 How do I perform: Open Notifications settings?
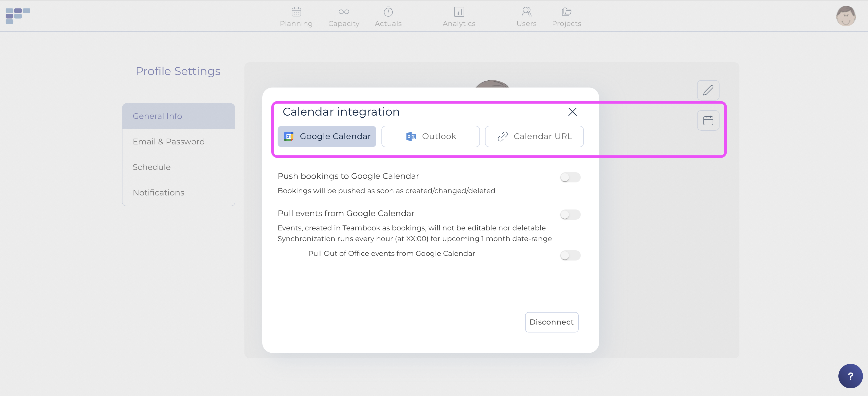pyautogui.click(x=179, y=193)
